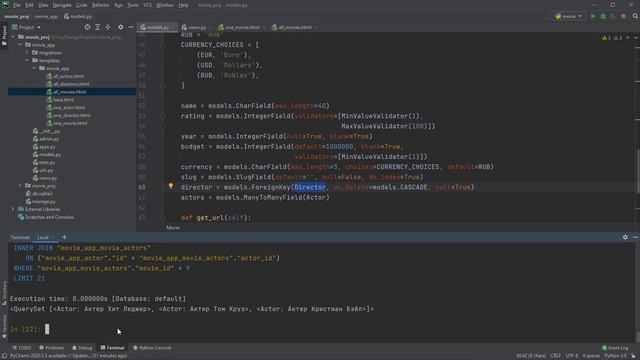
Task: Expand External Libraries node
Action: (13, 209)
